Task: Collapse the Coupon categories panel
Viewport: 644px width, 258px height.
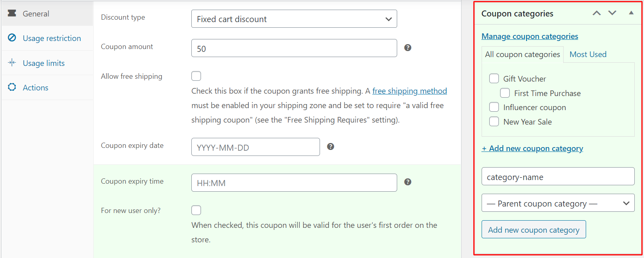Action: [x=631, y=13]
